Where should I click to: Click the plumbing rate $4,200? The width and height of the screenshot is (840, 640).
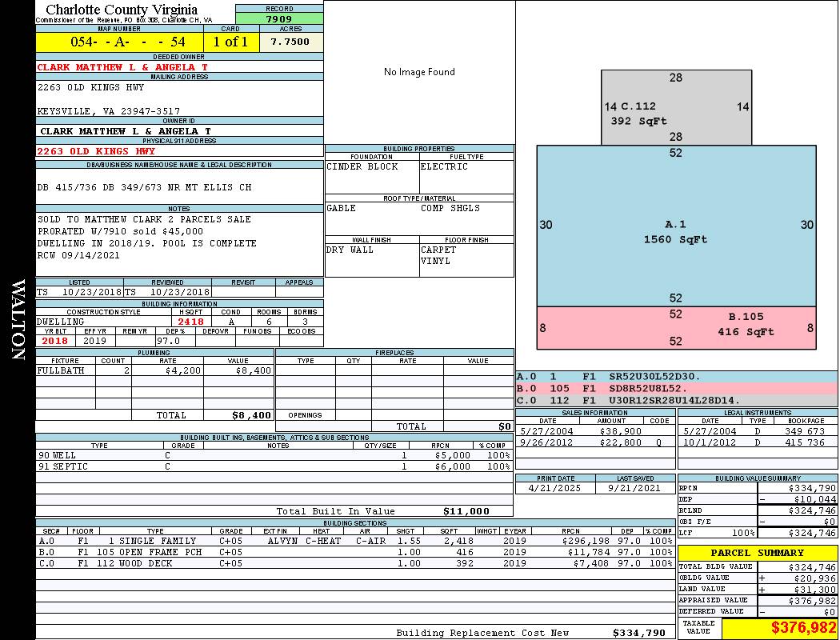click(183, 370)
